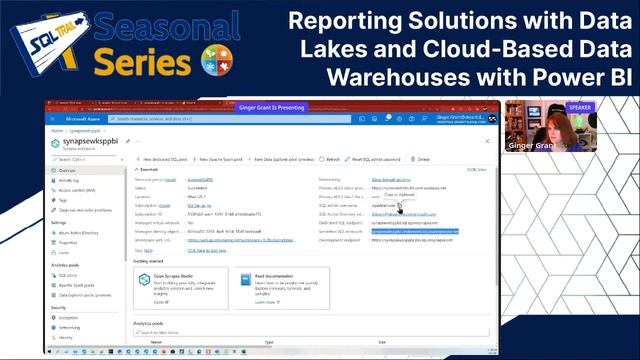Open the Subscription name link
This screenshot has height=360, width=640.
click(199, 206)
